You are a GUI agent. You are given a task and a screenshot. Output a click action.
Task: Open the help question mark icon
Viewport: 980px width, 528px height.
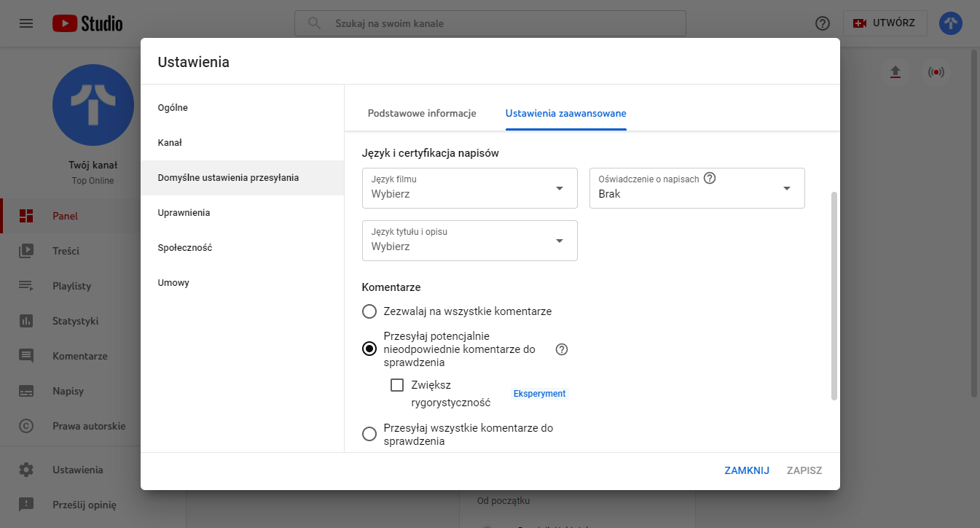823,23
